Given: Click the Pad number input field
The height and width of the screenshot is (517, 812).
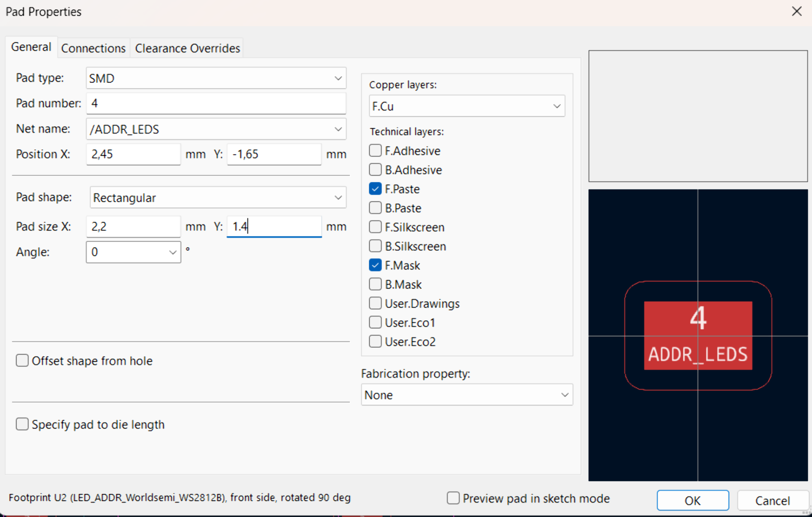Looking at the screenshot, I should [216, 104].
